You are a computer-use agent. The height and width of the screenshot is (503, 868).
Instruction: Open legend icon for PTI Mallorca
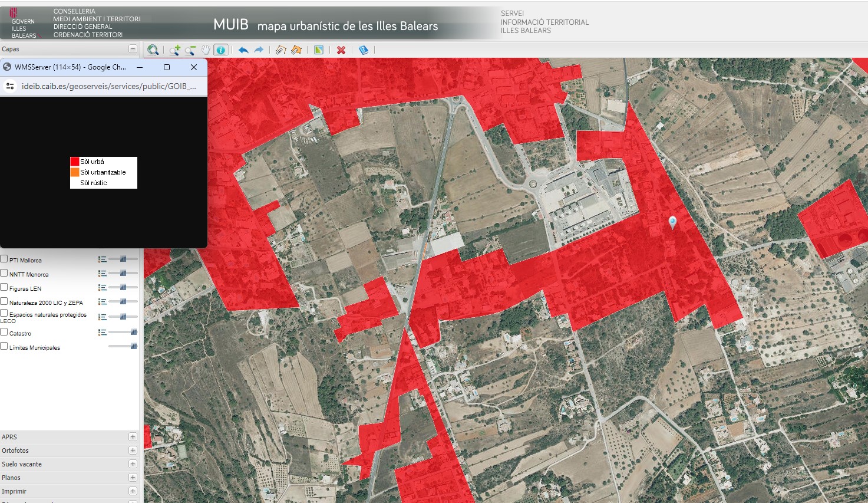coord(103,259)
